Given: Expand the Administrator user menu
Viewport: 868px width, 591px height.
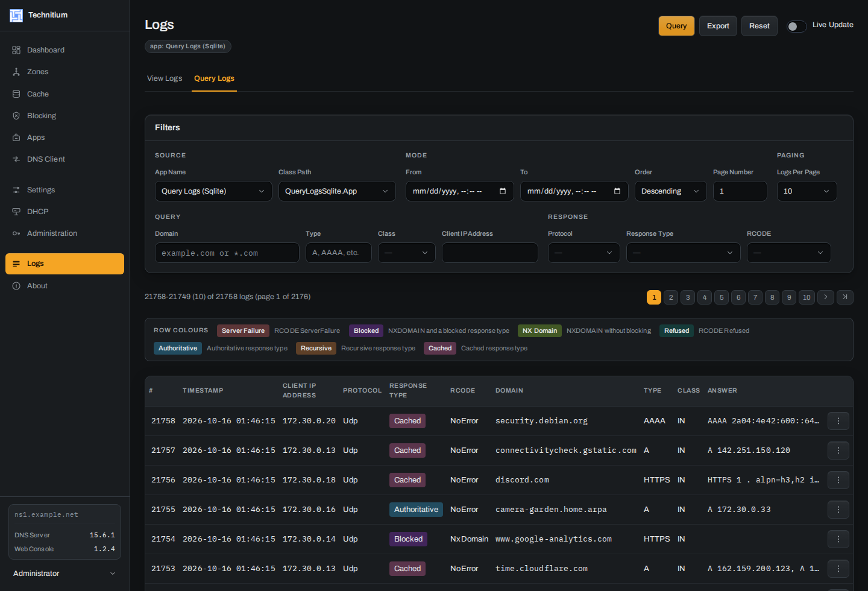Looking at the screenshot, I should (64, 574).
